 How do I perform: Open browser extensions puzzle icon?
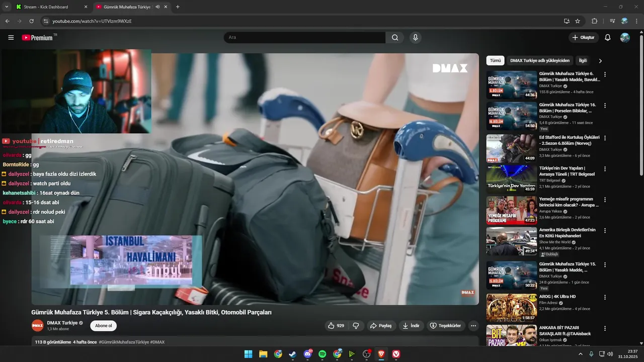point(594,21)
